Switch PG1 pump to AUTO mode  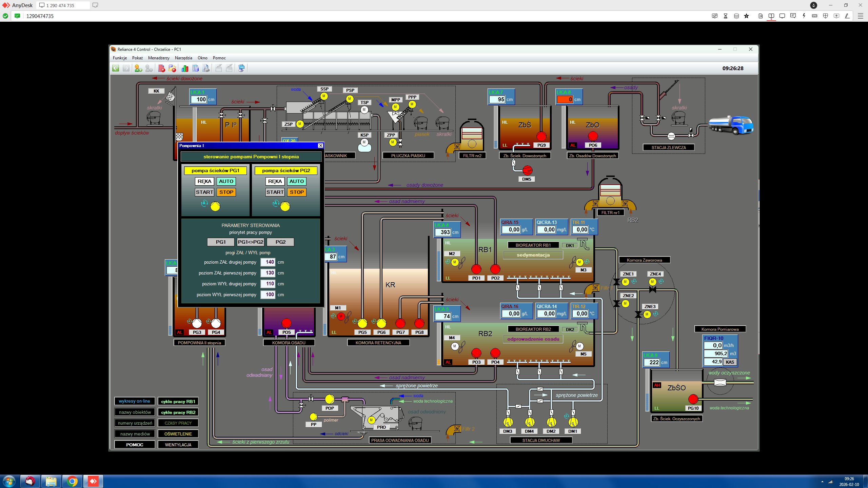pyautogui.click(x=226, y=181)
